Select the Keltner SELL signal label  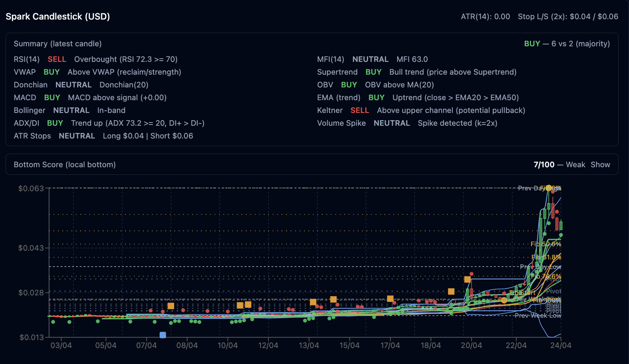pyautogui.click(x=359, y=110)
